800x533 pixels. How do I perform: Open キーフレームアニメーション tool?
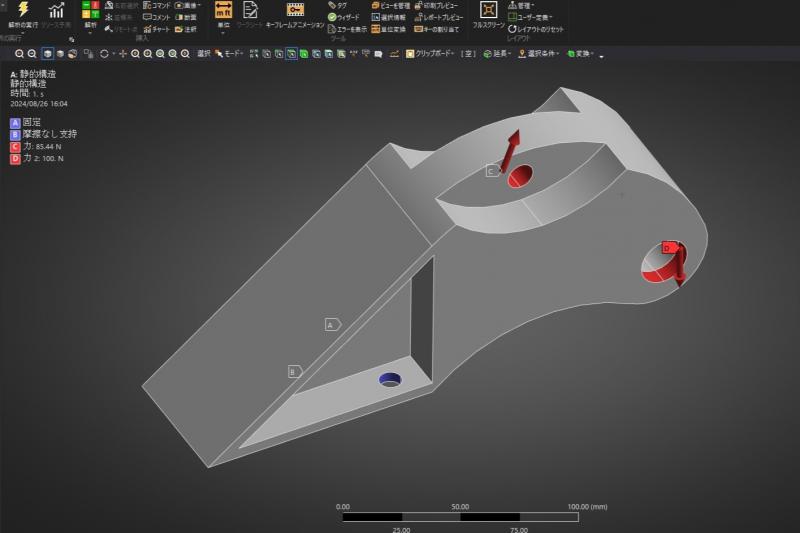294,11
